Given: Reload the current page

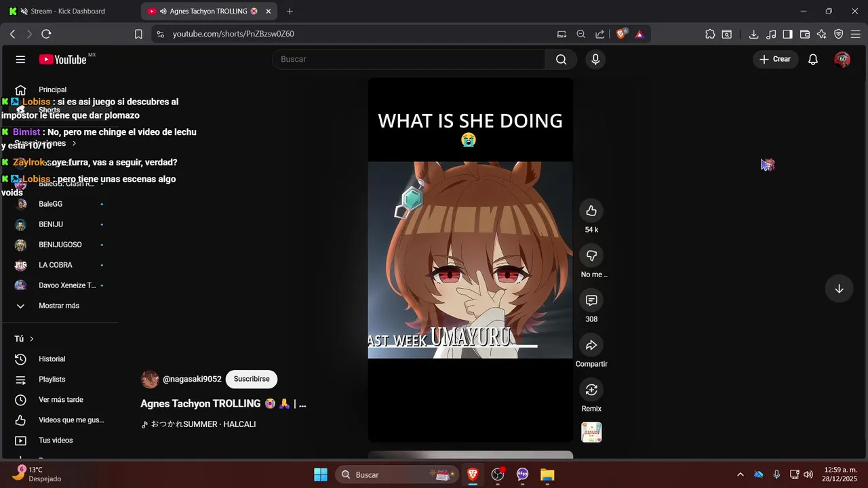Looking at the screenshot, I should (46, 34).
